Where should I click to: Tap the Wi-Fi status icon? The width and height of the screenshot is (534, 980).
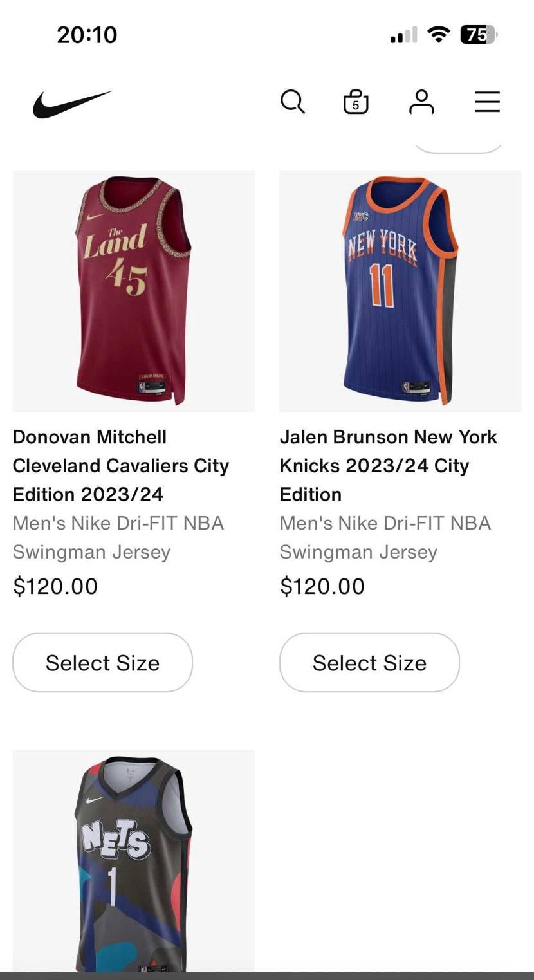click(439, 35)
